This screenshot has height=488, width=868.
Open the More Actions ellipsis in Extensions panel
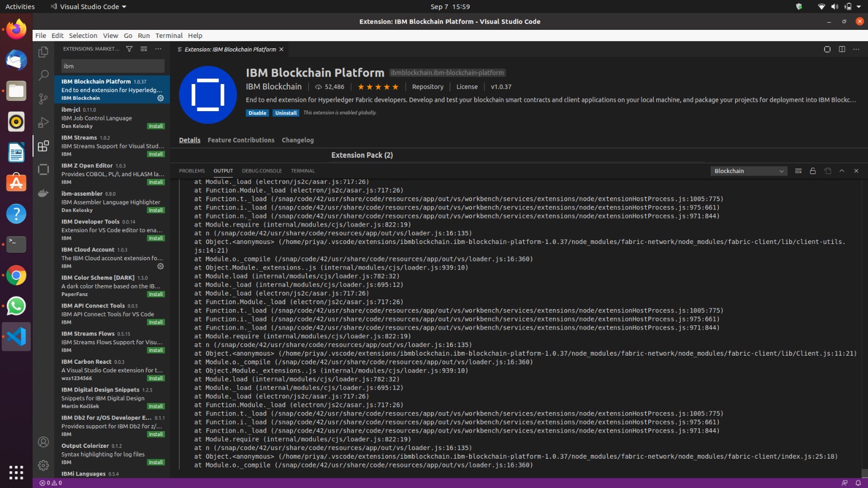pyautogui.click(x=158, y=48)
